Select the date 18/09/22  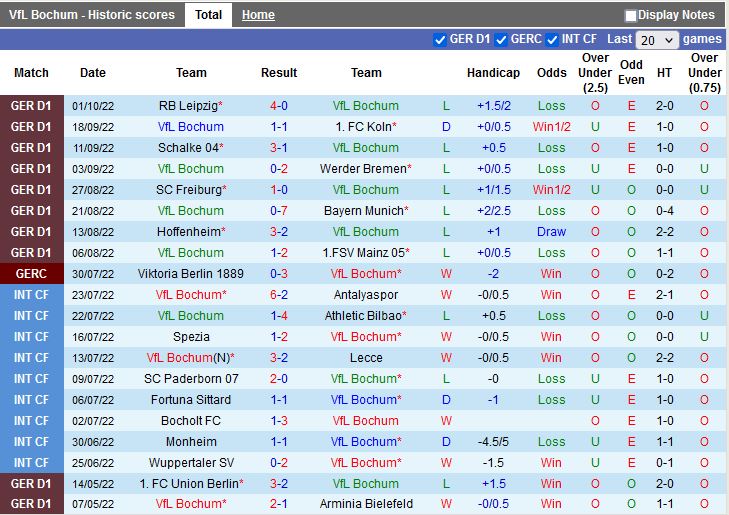coord(93,127)
